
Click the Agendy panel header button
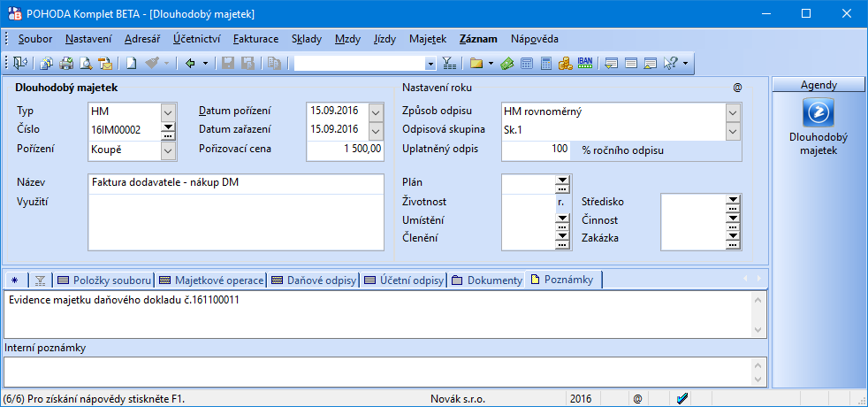point(819,85)
